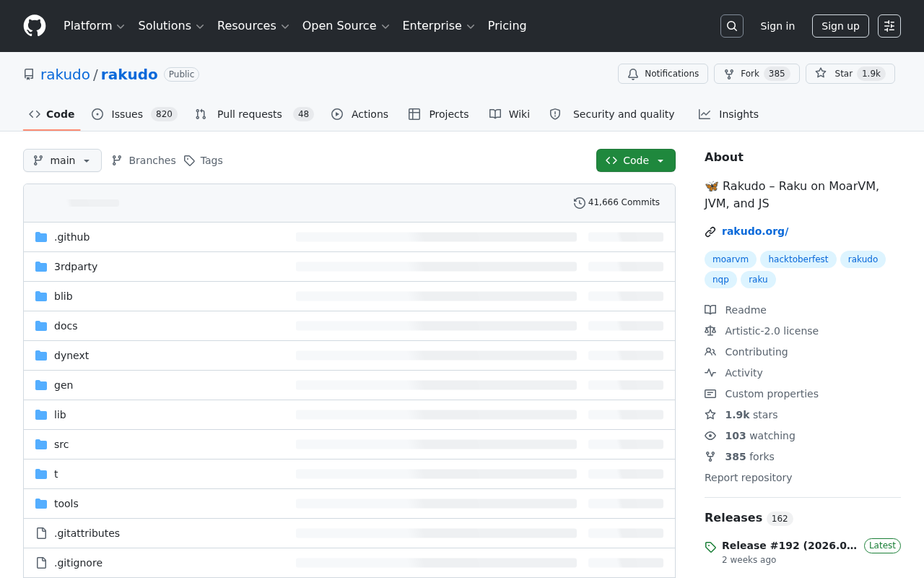Click the license scales icon
Viewport: 924px width, 578px height.
click(710, 331)
